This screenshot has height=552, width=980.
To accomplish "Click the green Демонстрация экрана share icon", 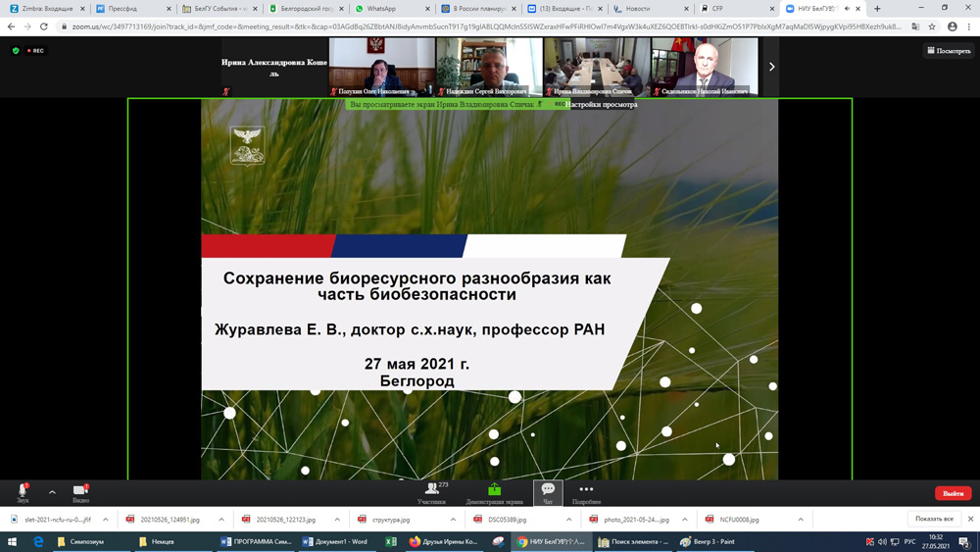I will (495, 490).
